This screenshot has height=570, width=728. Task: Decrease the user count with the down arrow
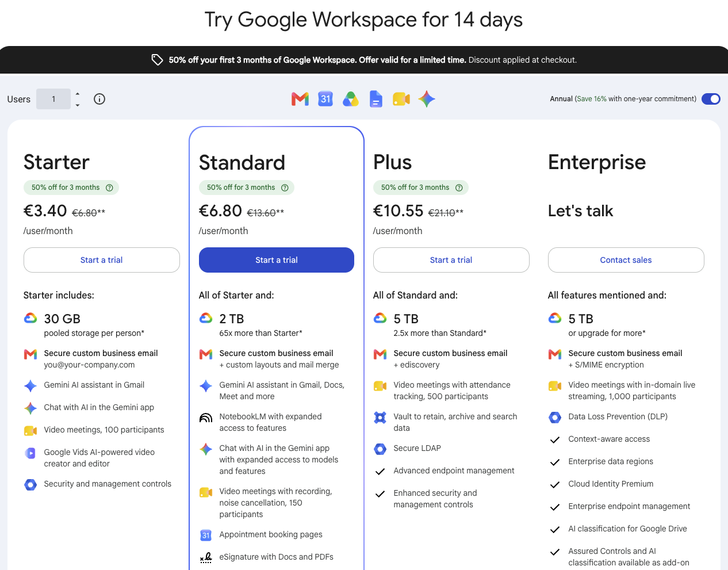[x=78, y=105]
